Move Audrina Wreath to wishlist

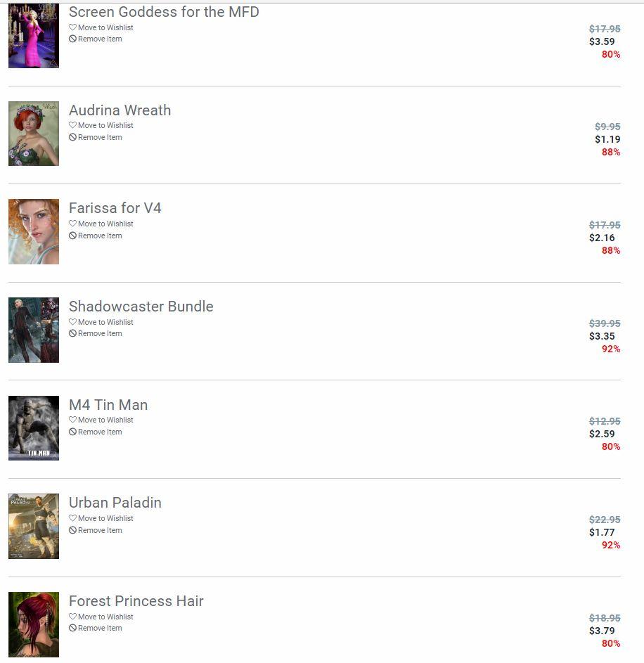tap(101, 125)
